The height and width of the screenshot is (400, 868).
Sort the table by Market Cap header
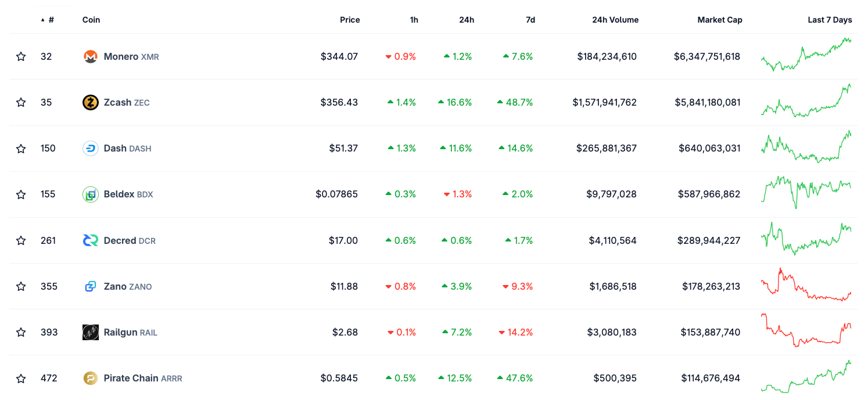tap(719, 20)
